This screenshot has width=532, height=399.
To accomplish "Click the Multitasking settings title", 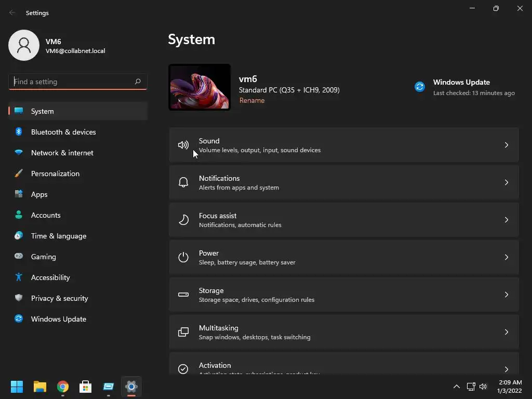I will (x=219, y=328).
